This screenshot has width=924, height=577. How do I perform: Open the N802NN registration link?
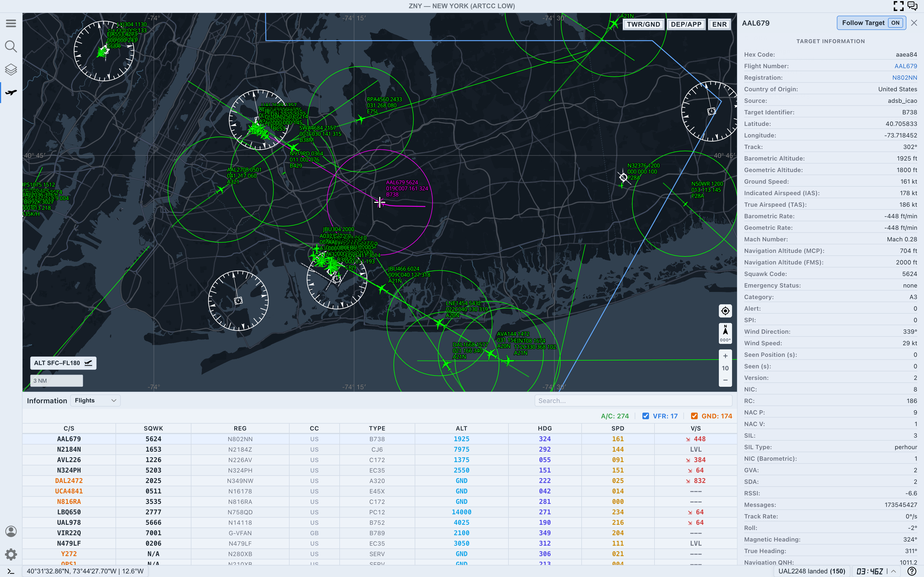(904, 78)
